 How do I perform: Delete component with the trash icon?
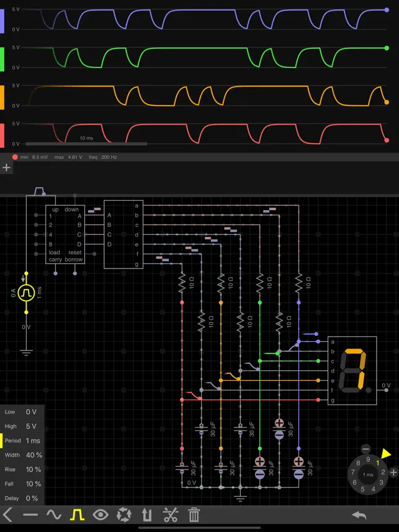click(194, 515)
